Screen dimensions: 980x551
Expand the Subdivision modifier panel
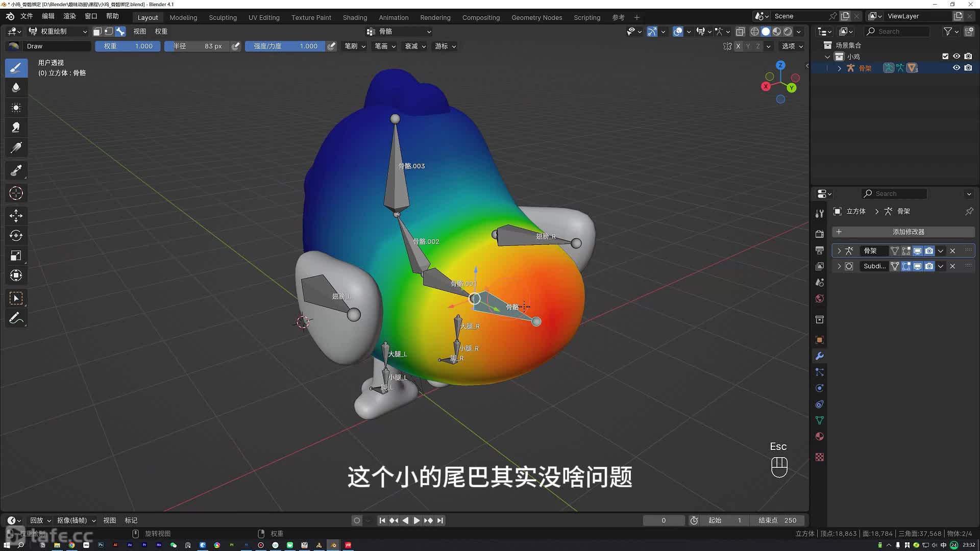point(839,266)
